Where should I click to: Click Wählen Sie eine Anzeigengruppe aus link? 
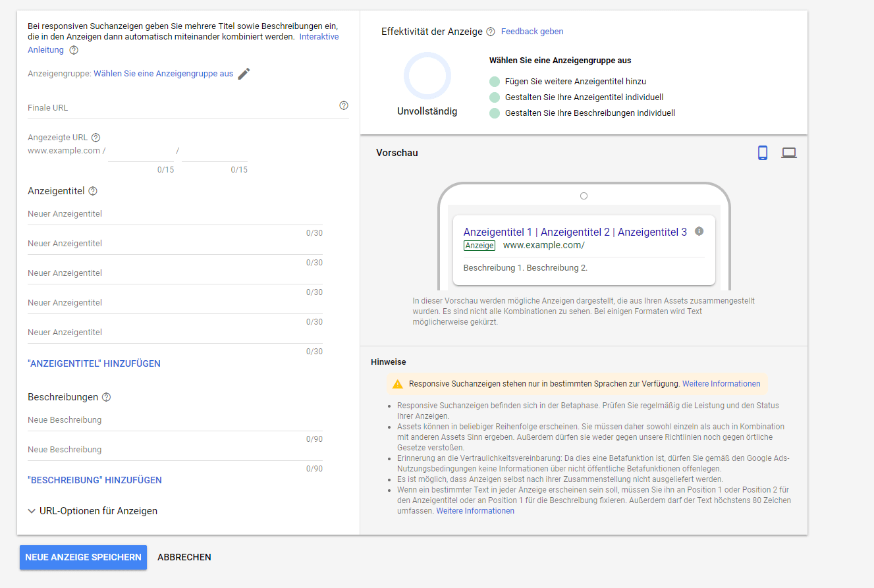163,74
